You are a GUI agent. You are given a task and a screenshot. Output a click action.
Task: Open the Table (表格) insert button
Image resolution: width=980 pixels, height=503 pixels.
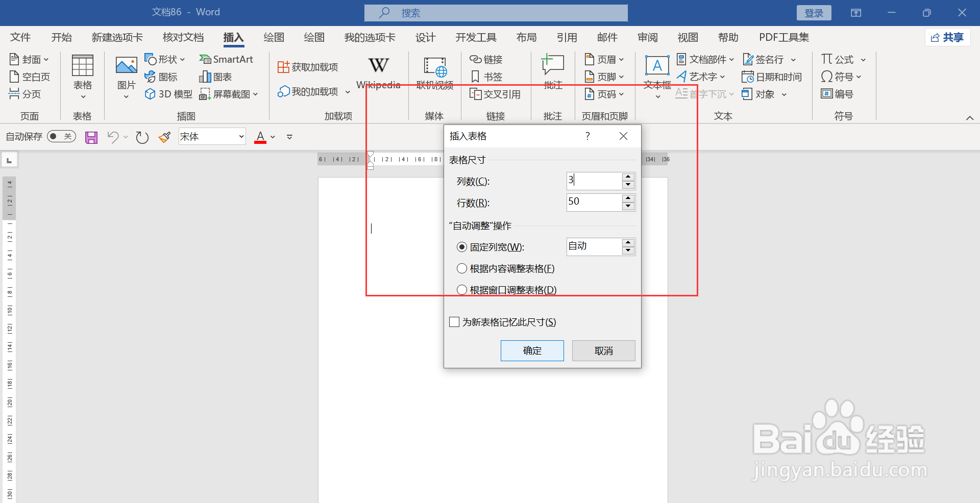coord(82,77)
